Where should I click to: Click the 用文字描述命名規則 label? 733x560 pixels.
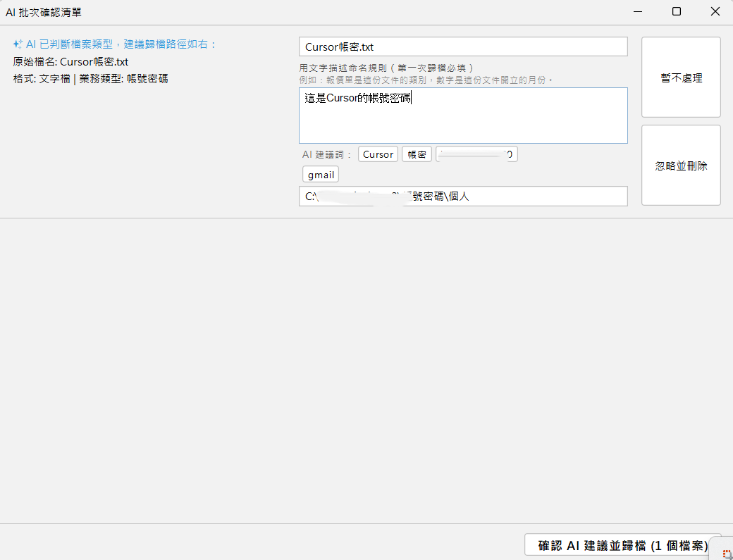pyautogui.click(x=386, y=68)
